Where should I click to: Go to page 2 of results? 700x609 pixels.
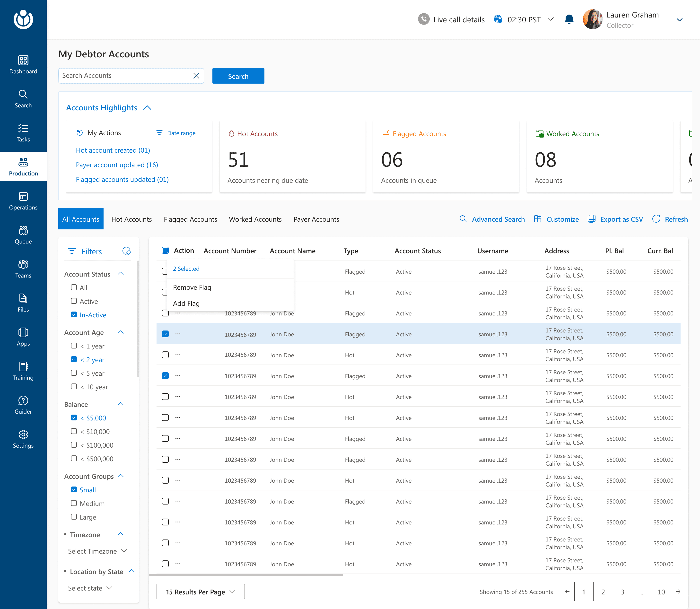pos(603,592)
